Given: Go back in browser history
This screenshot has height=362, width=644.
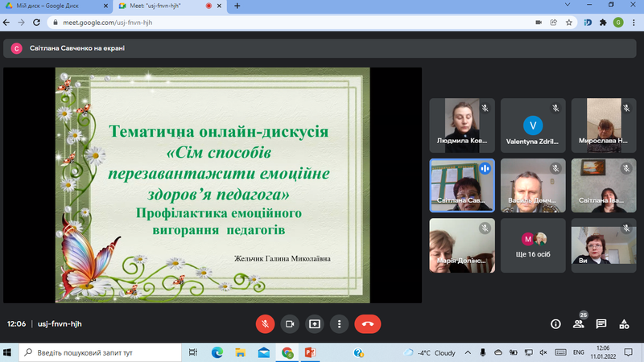Looking at the screenshot, I should pos(6,23).
